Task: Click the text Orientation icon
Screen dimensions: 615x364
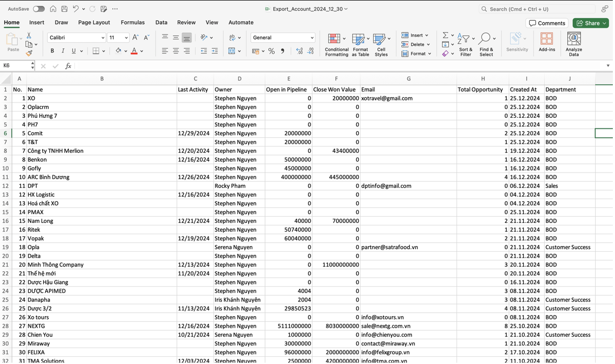Action: pos(205,38)
